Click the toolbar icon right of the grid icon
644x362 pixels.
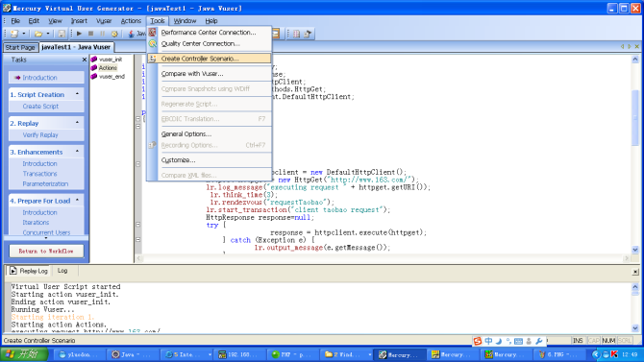tap(308, 34)
